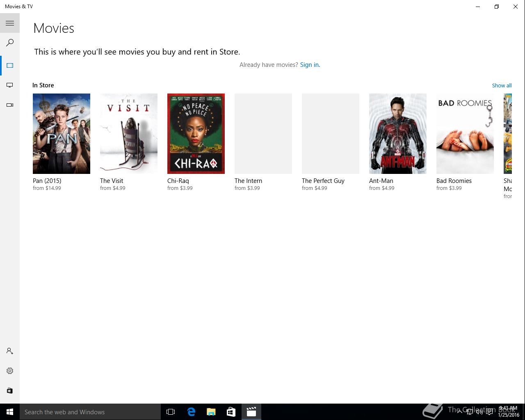Open the Bad Roomies movie poster

pos(465,134)
